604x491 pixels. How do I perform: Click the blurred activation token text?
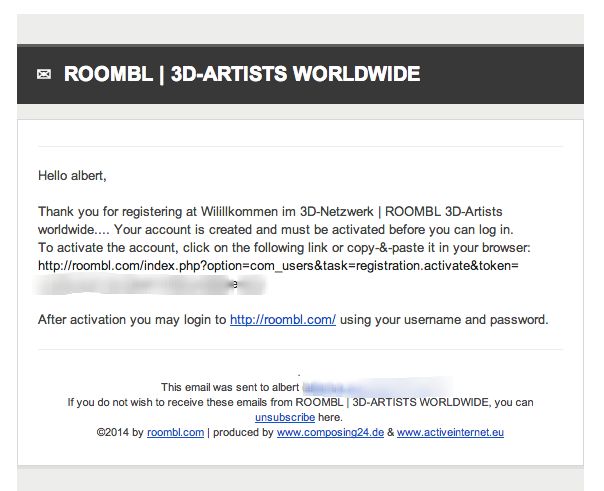tap(150, 285)
